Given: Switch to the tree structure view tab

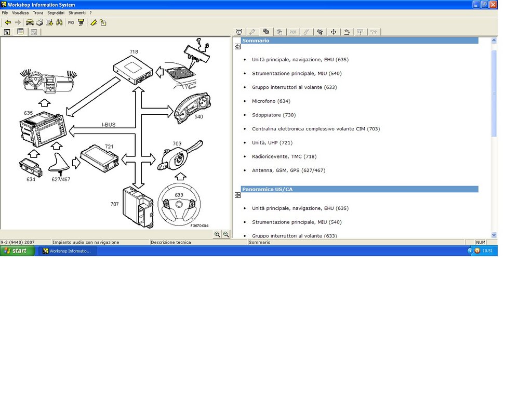Looking at the screenshot, I should coord(7,32).
